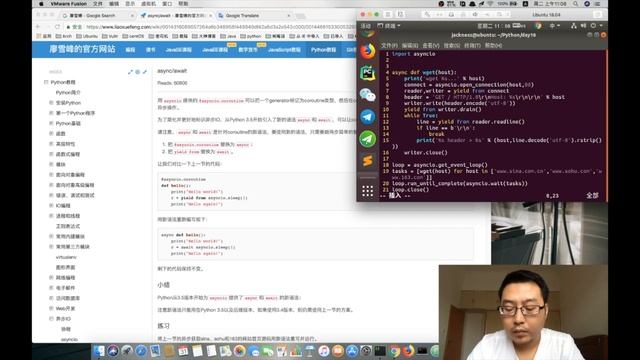The height and width of the screenshot is (360, 640).
Task: Click the Chrome address bar URL
Action: click(x=220, y=27)
